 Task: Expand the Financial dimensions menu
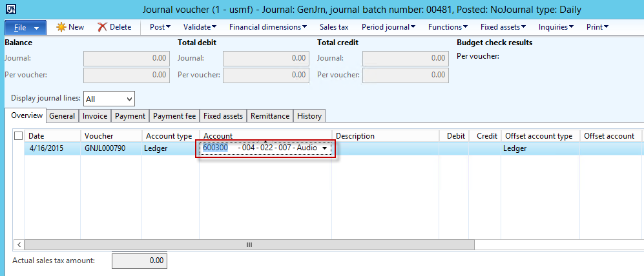tap(268, 27)
